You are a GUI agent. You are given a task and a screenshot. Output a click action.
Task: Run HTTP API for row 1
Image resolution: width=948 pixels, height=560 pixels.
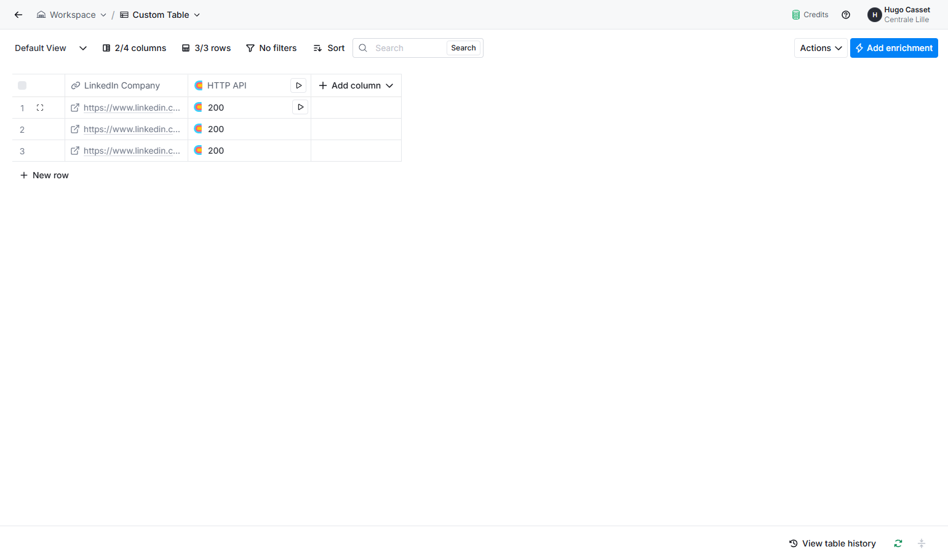[x=300, y=107]
